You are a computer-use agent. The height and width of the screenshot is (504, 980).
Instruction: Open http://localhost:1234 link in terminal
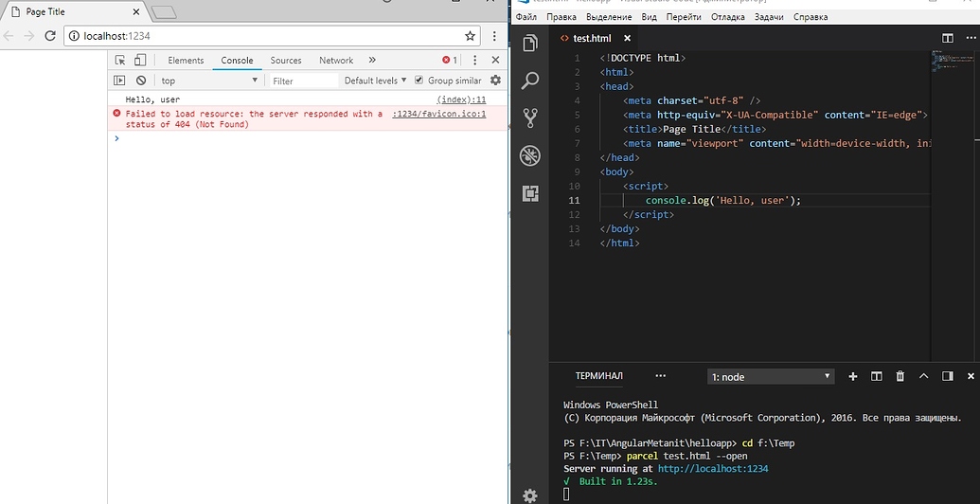[712, 468]
